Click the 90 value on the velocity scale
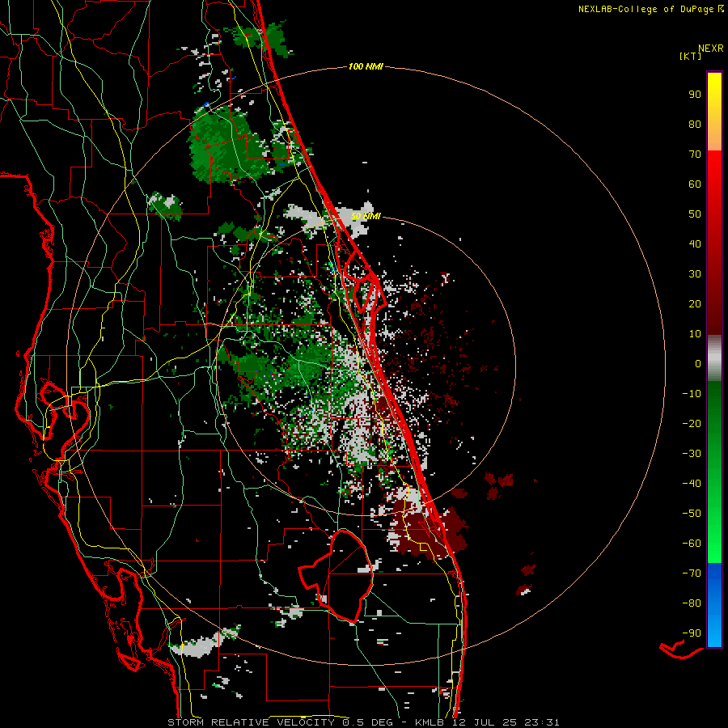The image size is (728, 728). (x=695, y=95)
